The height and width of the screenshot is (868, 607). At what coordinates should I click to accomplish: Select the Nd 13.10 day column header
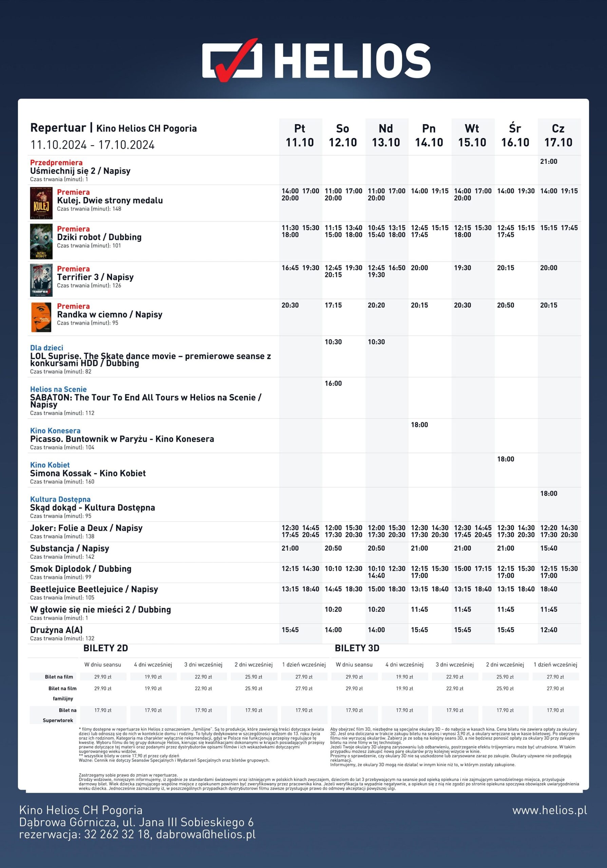pyautogui.click(x=386, y=136)
